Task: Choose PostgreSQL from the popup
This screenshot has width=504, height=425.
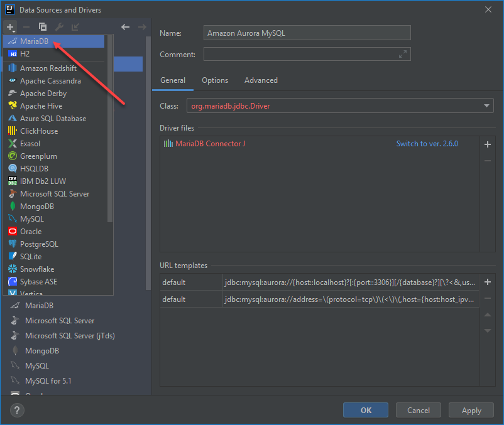Action: [x=53, y=244]
